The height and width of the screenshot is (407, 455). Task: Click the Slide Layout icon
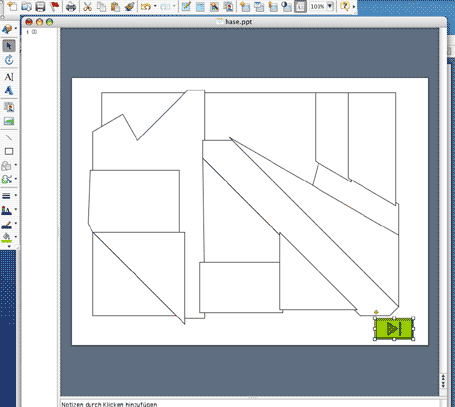259,6
